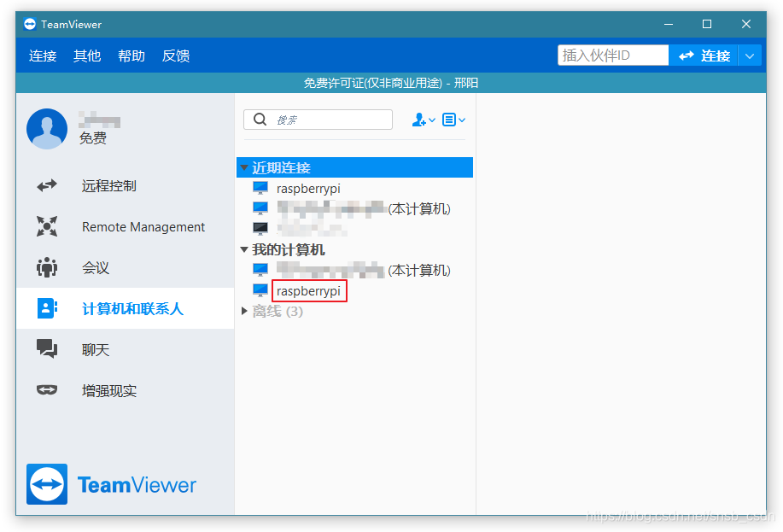Open the 帮助 menu

131,56
